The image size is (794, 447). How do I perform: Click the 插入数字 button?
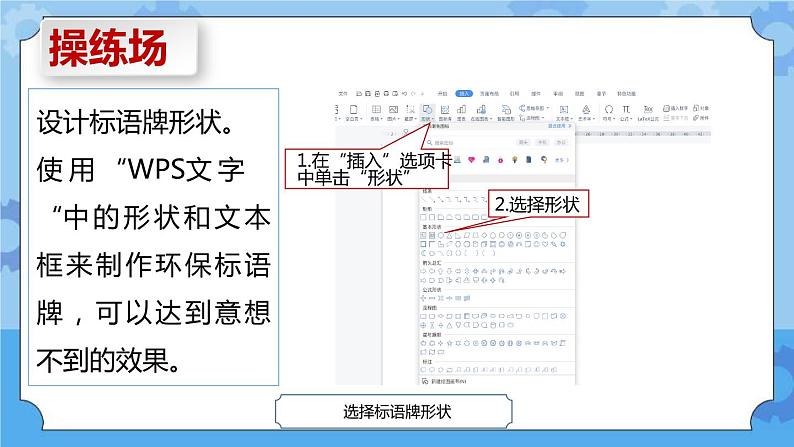click(x=676, y=108)
